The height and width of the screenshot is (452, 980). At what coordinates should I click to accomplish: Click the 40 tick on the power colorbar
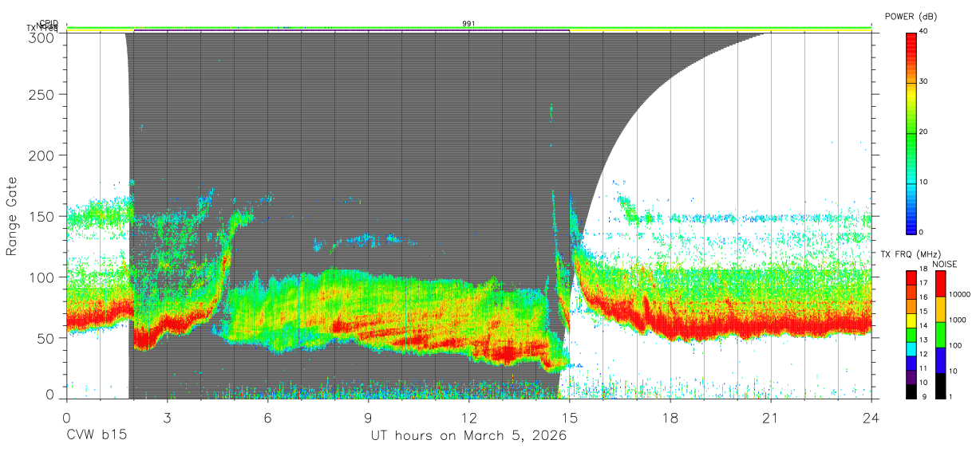[925, 31]
